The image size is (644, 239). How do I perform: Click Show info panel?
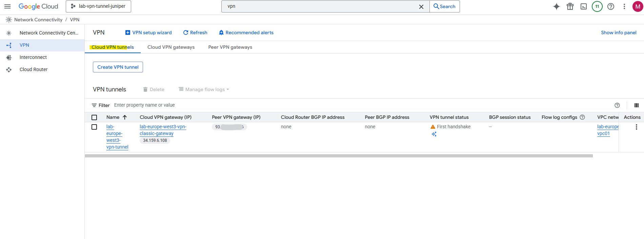[x=619, y=32]
